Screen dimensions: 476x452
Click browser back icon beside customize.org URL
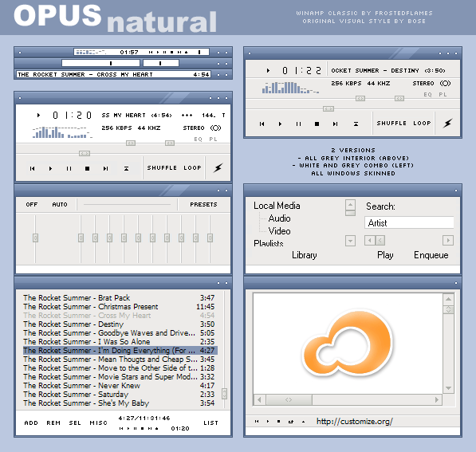click(x=257, y=422)
